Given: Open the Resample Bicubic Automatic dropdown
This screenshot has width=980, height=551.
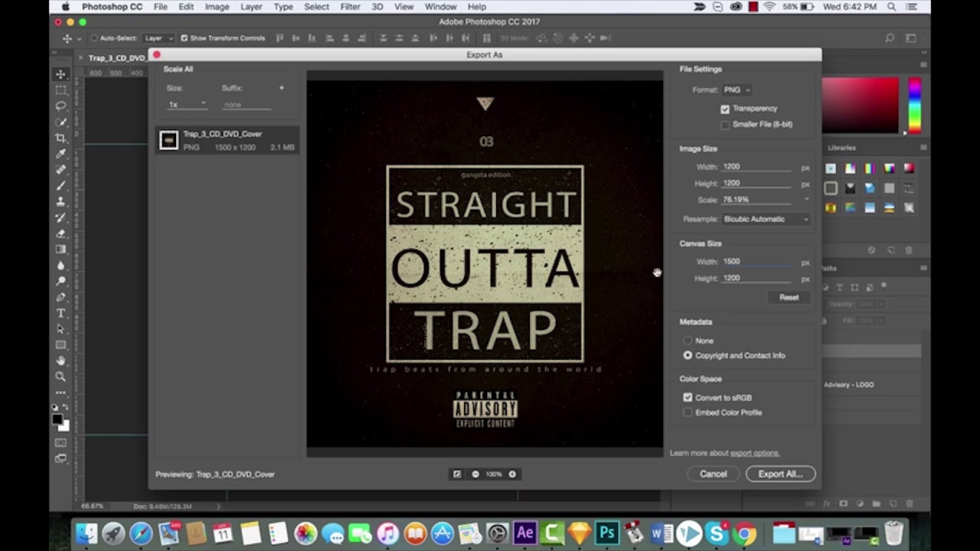Looking at the screenshot, I should [766, 220].
